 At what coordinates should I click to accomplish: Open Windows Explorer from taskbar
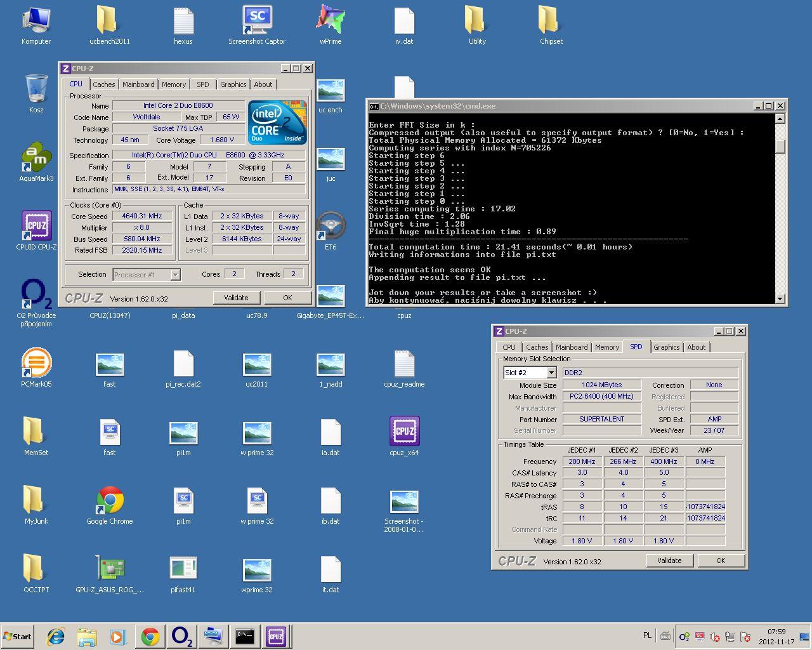point(87,636)
